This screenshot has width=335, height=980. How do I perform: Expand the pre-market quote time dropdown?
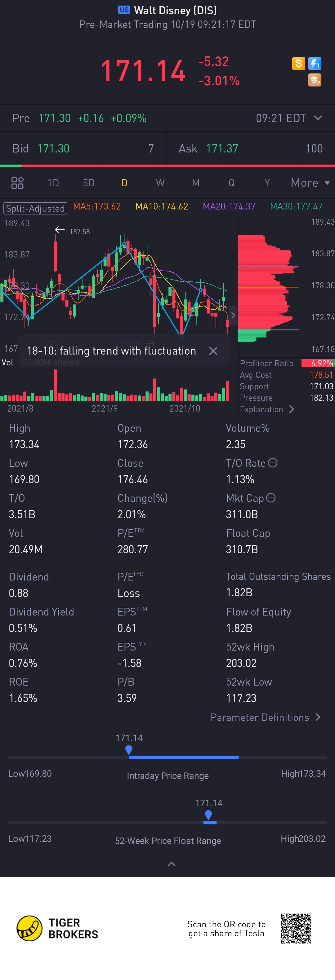318,118
